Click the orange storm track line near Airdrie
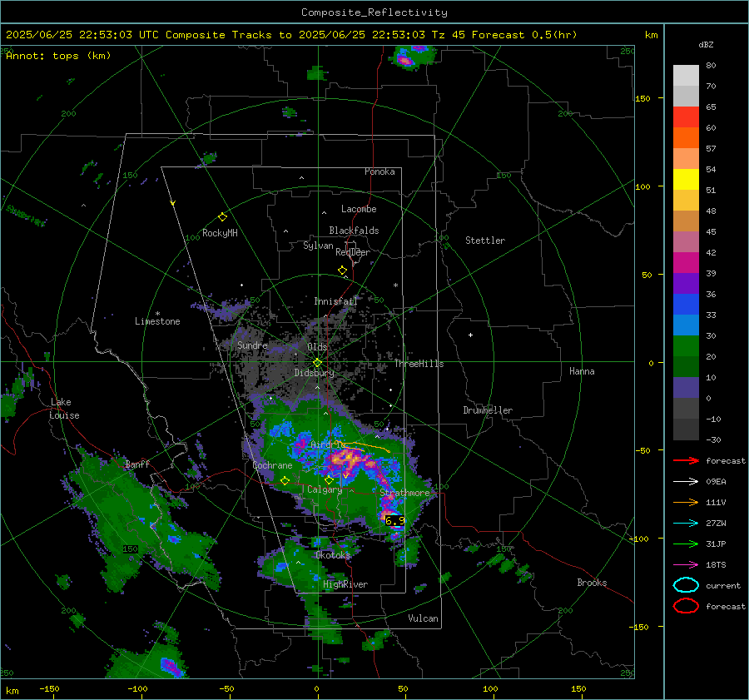749x700 pixels. click(x=363, y=447)
